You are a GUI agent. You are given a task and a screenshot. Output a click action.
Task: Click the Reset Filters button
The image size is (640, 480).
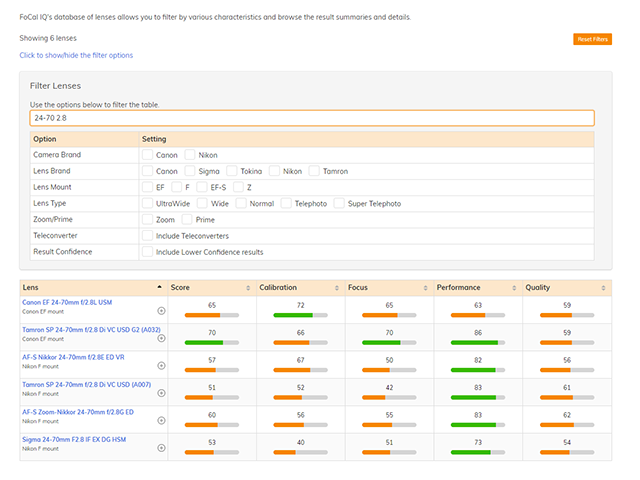pyautogui.click(x=592, y=39)
